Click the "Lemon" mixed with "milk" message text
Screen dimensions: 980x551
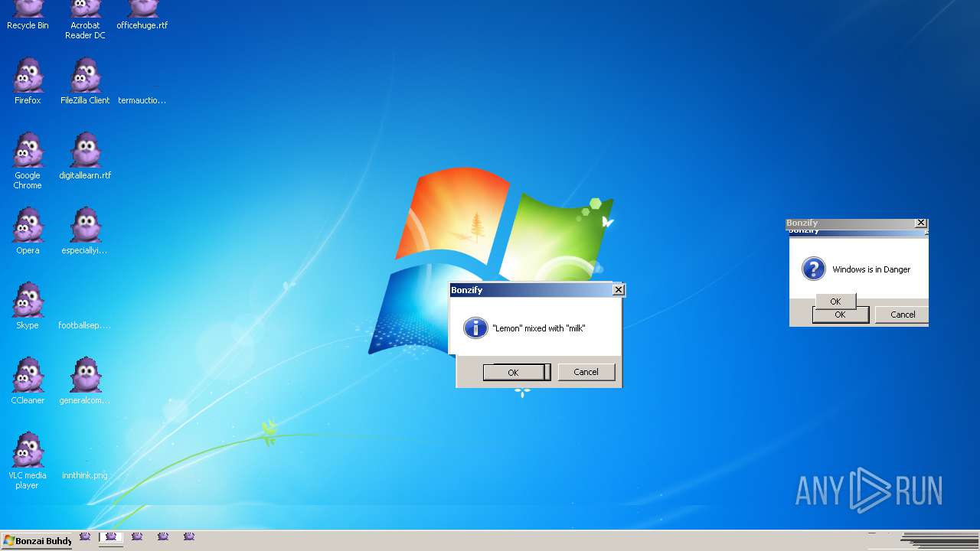click(539, 328)
